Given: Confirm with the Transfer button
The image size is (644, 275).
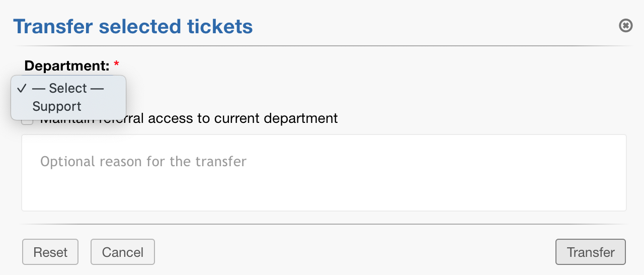Looking at the screenshot, I should [590, 252].
